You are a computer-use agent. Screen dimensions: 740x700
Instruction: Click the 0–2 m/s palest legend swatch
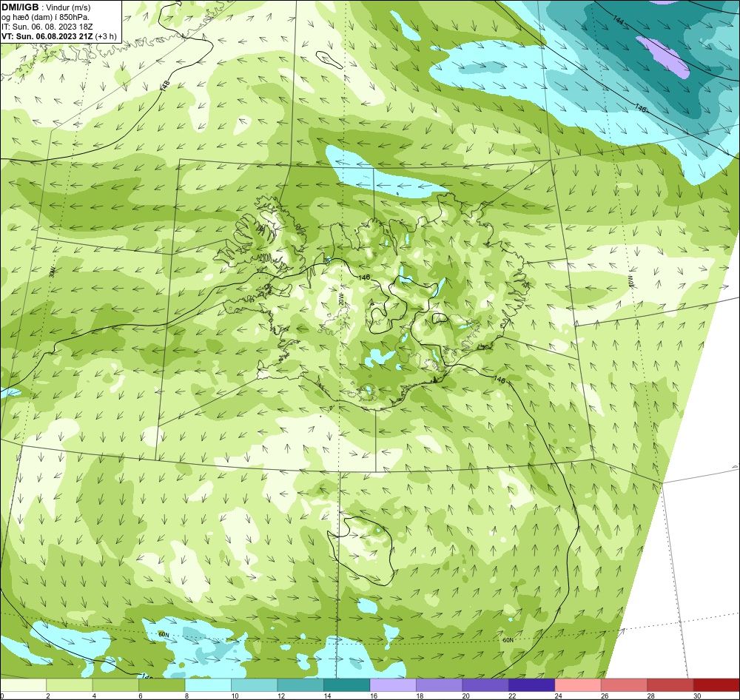[x=23, y=685]
